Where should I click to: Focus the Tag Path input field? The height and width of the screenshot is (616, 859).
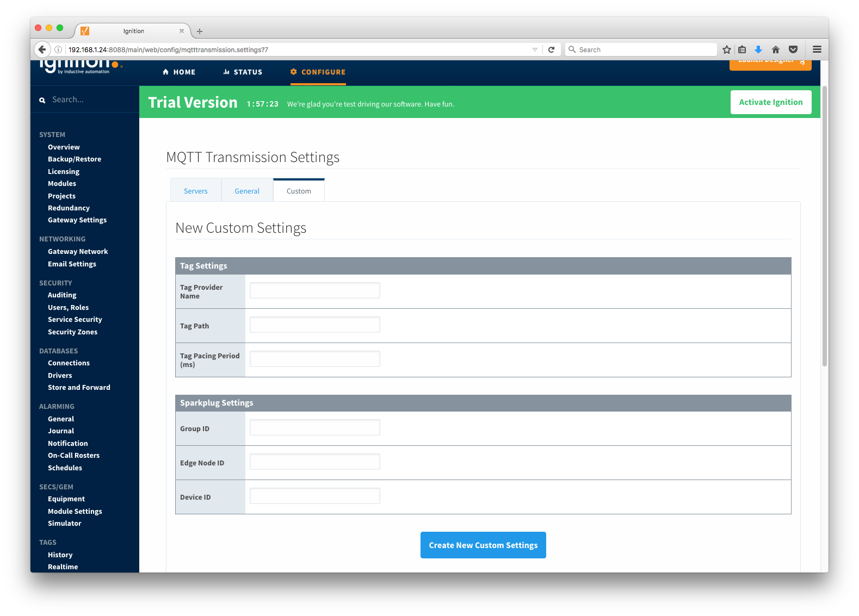coord(315,325)
